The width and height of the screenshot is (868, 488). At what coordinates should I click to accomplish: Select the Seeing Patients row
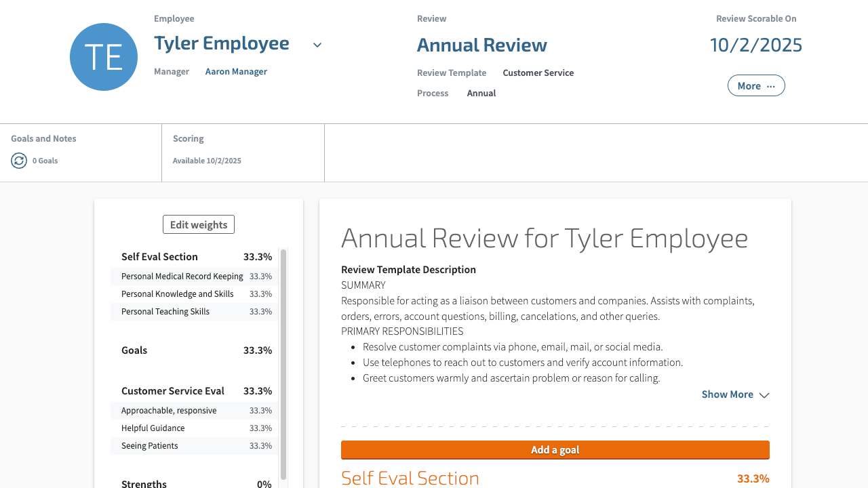[195, 446]
